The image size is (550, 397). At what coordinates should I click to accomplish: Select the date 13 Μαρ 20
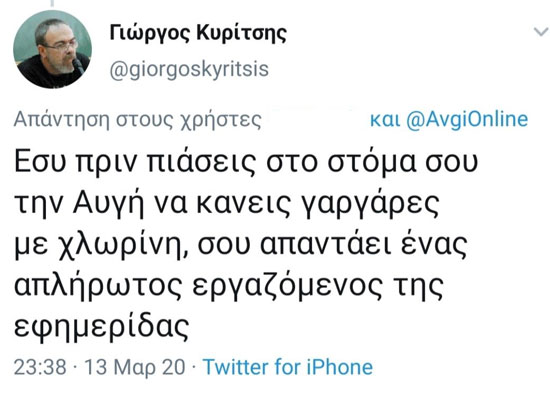[135, 368]
